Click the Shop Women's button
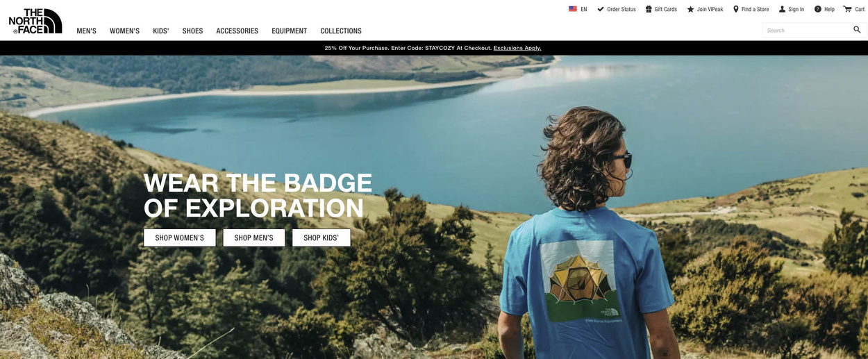 coord(180,237)
